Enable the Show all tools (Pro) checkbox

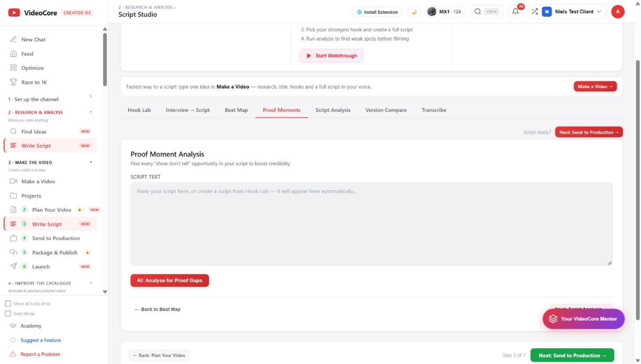click(x=8, y=304)
